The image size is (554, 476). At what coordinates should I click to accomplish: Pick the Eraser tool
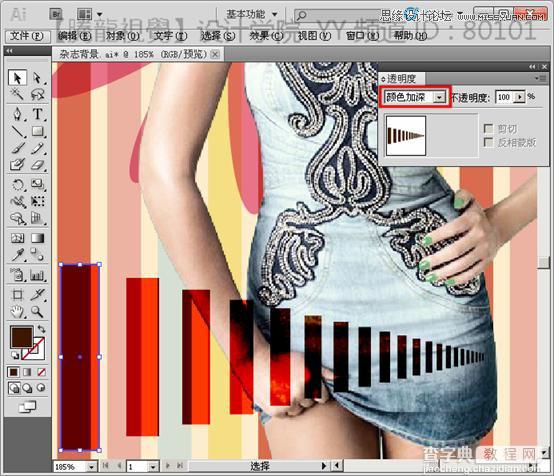coord(37,165)
